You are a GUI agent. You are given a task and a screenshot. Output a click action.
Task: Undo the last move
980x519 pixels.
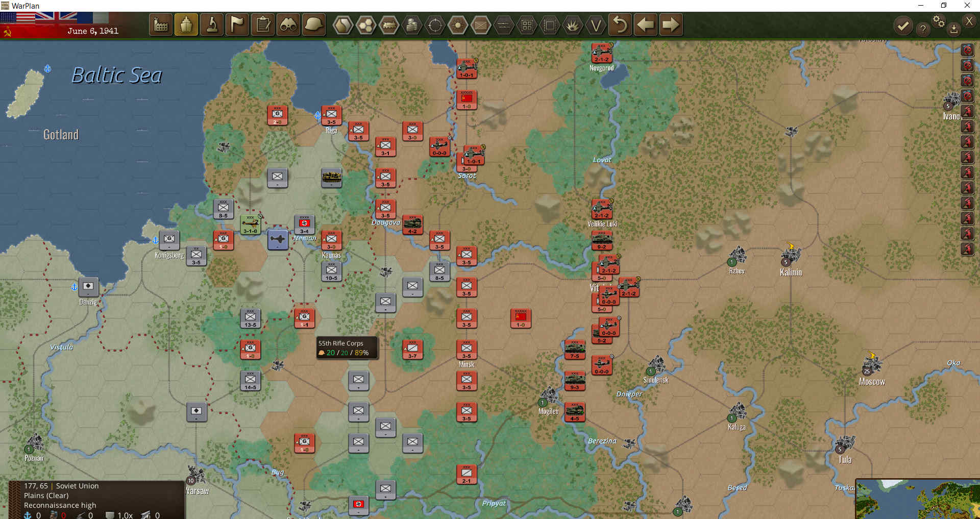620,24
